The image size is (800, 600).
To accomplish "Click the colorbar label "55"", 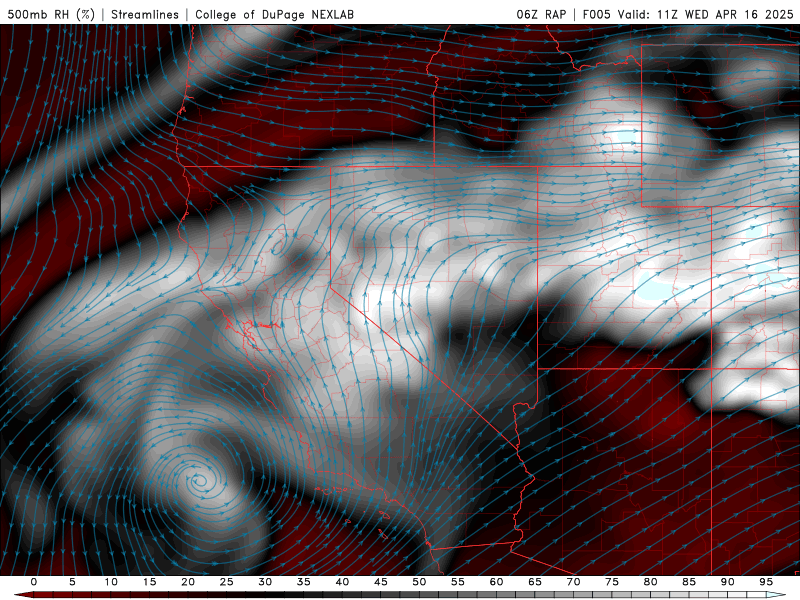I will pyautogui.click(x=458, y=582).
